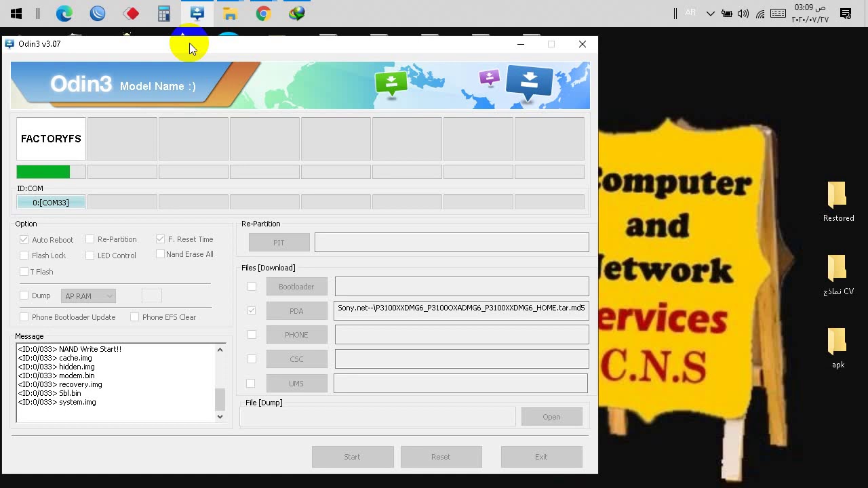Enable the T Flash option
Viewport: 868px width, 488px height.
(24, 272)
